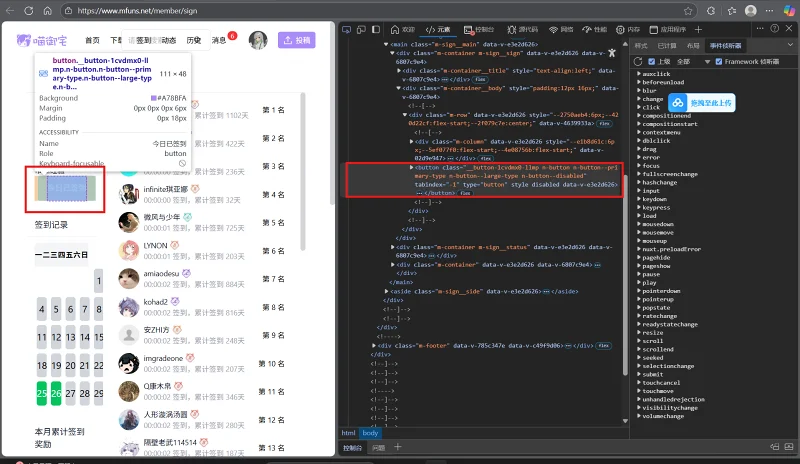
Task: Click the browser reload button
Action: tap(29, 11)
